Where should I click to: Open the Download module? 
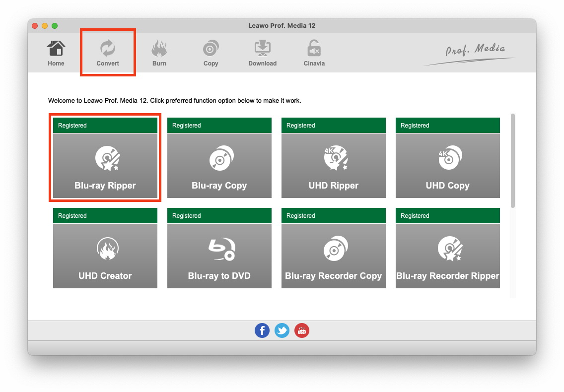pos(263,53)
